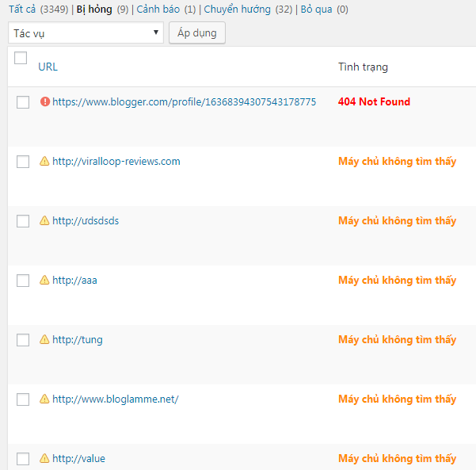Click the 404 Not Found status
This screenshot has width=476, height=470.
click(x=374, y=102)
